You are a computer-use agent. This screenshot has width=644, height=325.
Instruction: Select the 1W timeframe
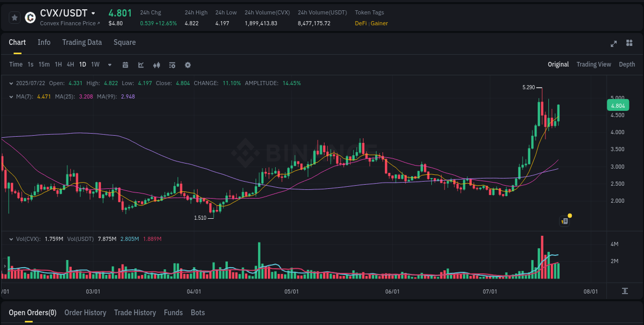click(95, 64)
